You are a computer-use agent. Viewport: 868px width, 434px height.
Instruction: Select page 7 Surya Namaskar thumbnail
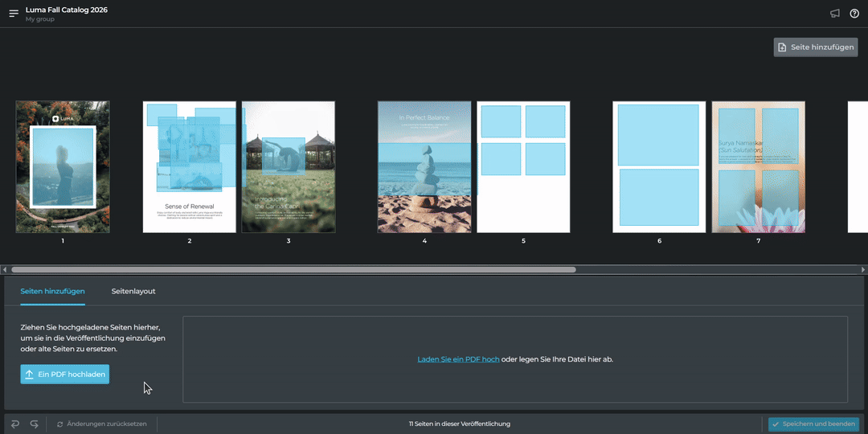tap(758, 166)
